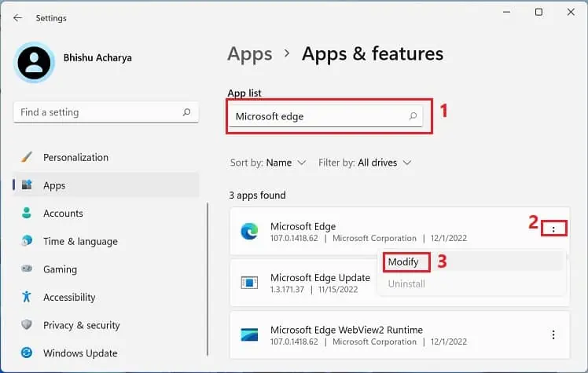Select the Time & language globe icon
Image resolution: width=588 pixels, height=373 pixels.
27,241
